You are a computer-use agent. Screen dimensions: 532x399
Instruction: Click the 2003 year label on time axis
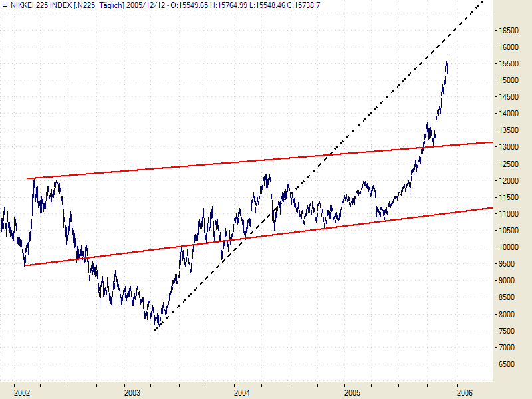tap(132, 393)
